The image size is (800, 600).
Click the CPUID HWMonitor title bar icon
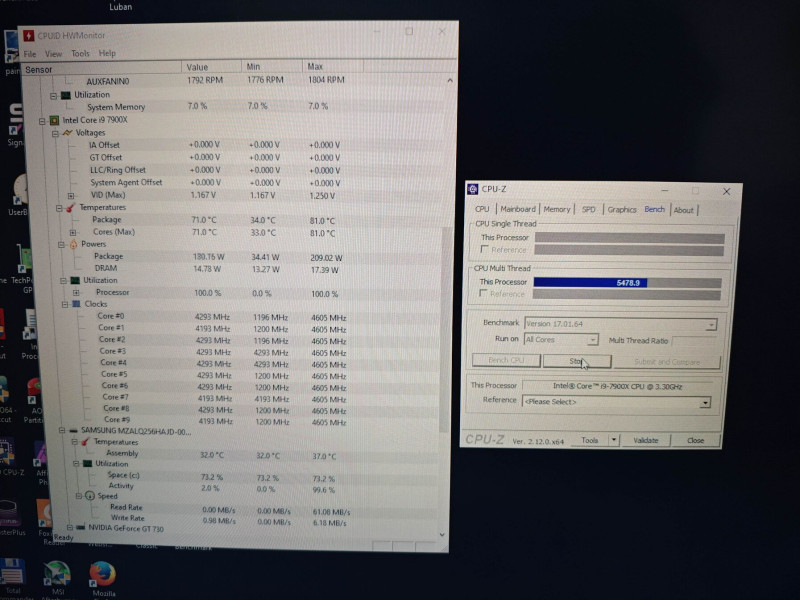coord(29,36)
